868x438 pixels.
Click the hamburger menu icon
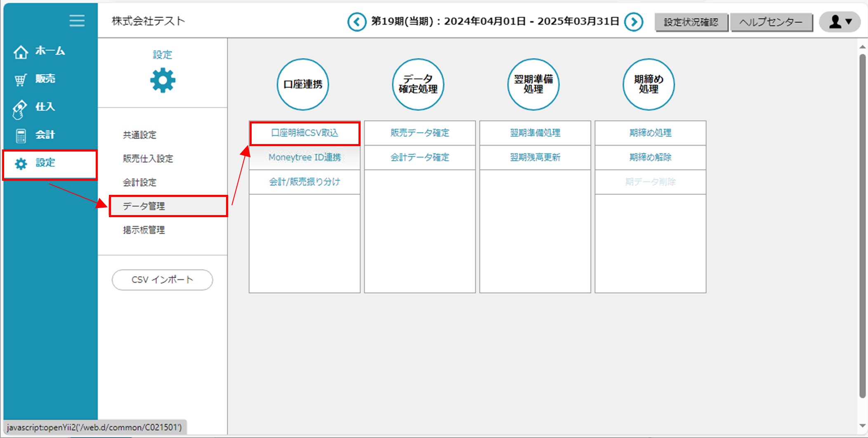(x=77, y=21)
